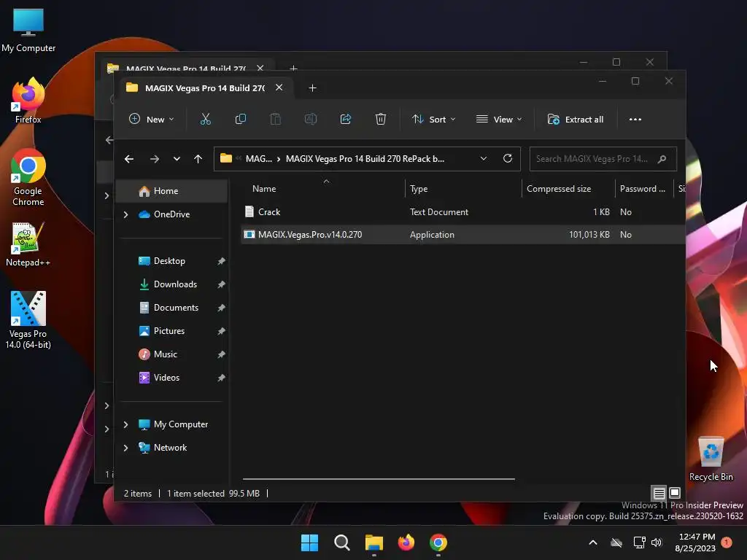Open Documents quick access folder
Viewport: 747px width, 560px height.
click(172, 308)
